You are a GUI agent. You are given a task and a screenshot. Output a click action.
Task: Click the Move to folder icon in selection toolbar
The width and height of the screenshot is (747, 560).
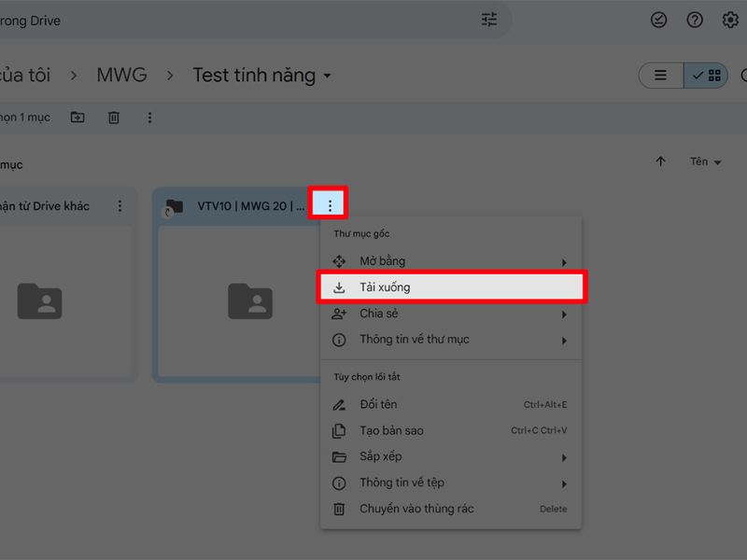click(78, 118)
